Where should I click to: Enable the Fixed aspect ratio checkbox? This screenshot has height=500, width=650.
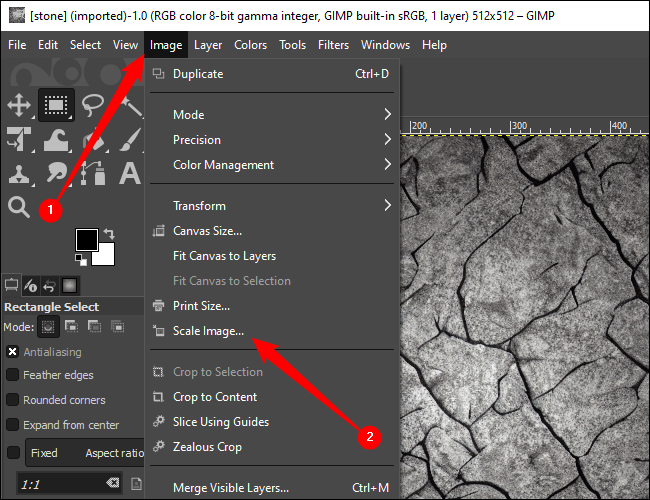pyautogui.click(x=13, y=452)
